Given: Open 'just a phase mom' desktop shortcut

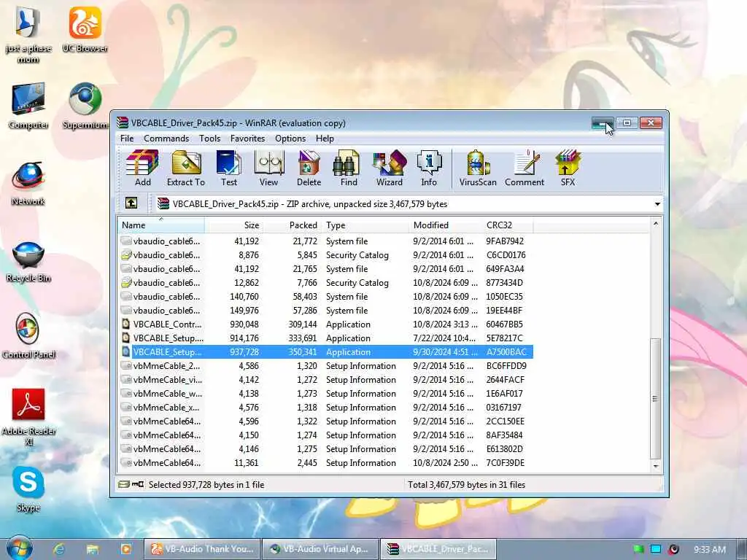Looking at the screenshot, I should coord(28,34).
